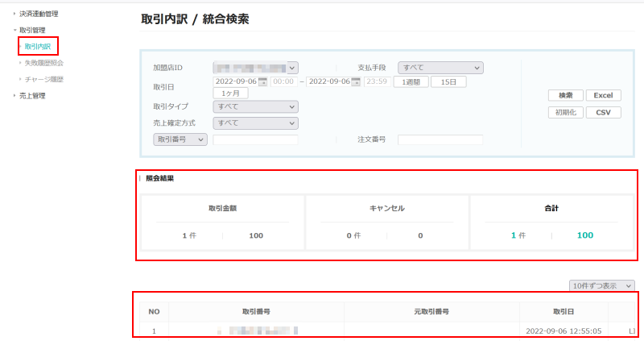This screenshot has width=644, height=341.
Task: Focus the 注文番号 input field
Action: click(x=440, y=139)
